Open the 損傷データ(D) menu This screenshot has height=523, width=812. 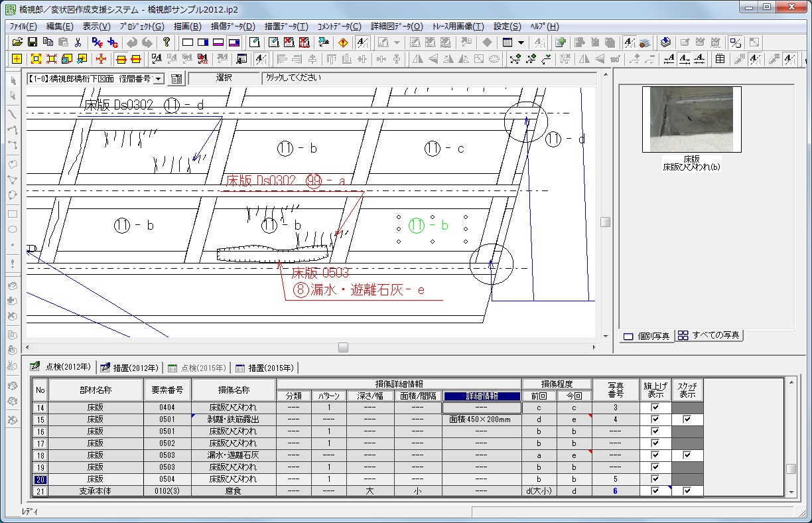[x=232, y=27]
